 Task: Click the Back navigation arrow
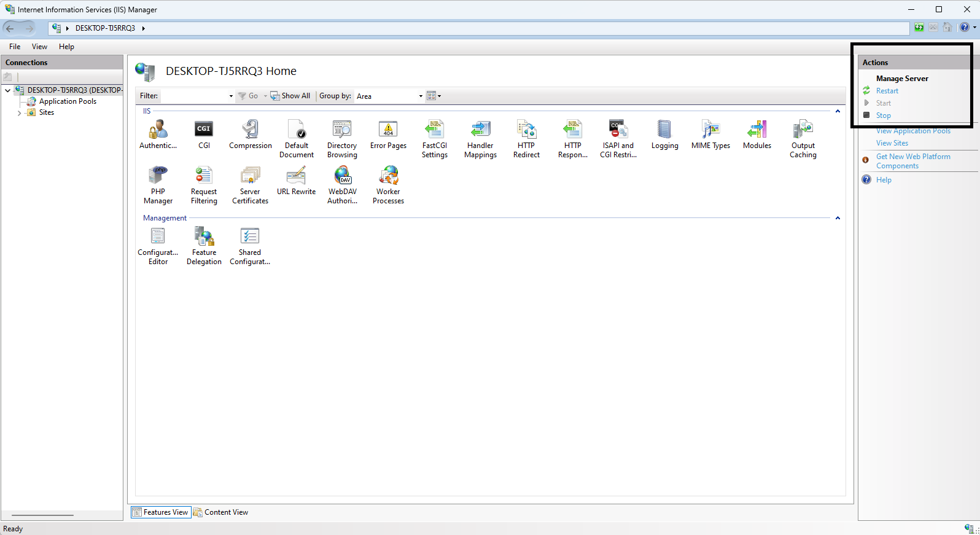pos(10,28)
